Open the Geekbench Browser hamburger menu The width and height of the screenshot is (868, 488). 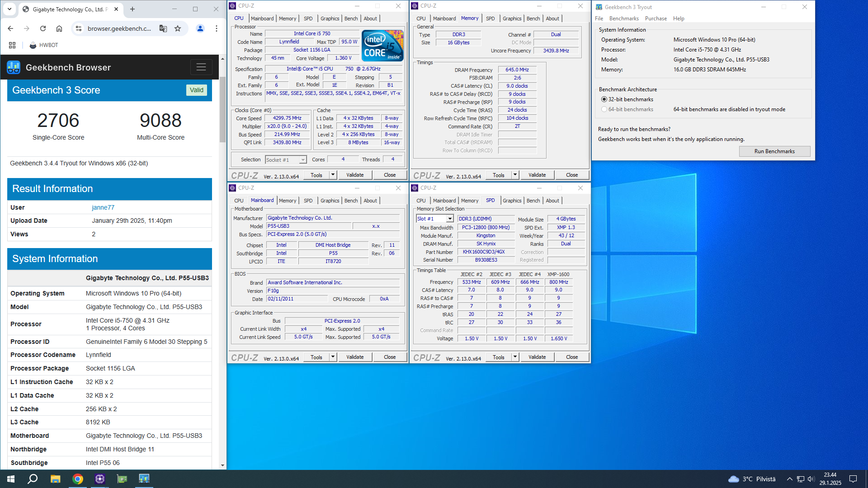[x=201, y=67]
